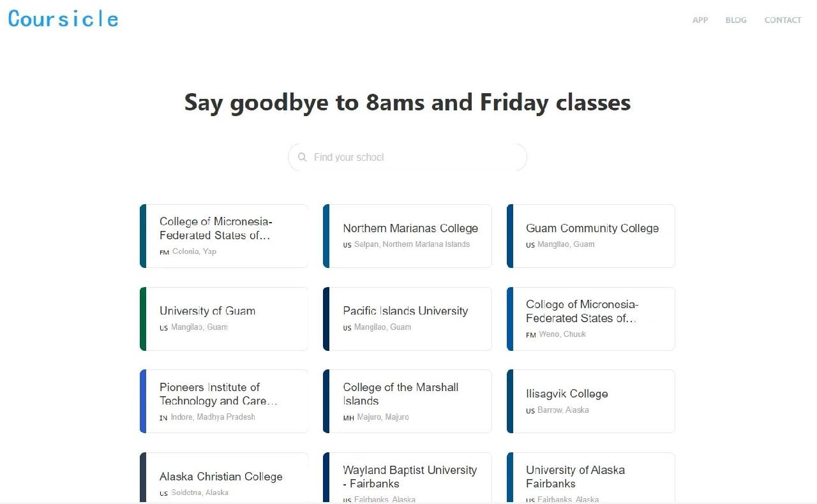Choose College of Micronesia in Colonia, Yap

tap(224, 236)
